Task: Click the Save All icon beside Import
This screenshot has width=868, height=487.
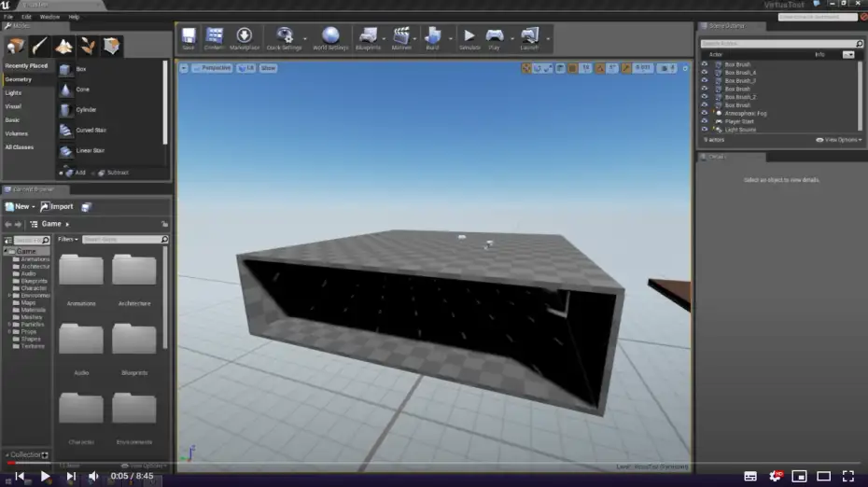Action: coord(86,207)
